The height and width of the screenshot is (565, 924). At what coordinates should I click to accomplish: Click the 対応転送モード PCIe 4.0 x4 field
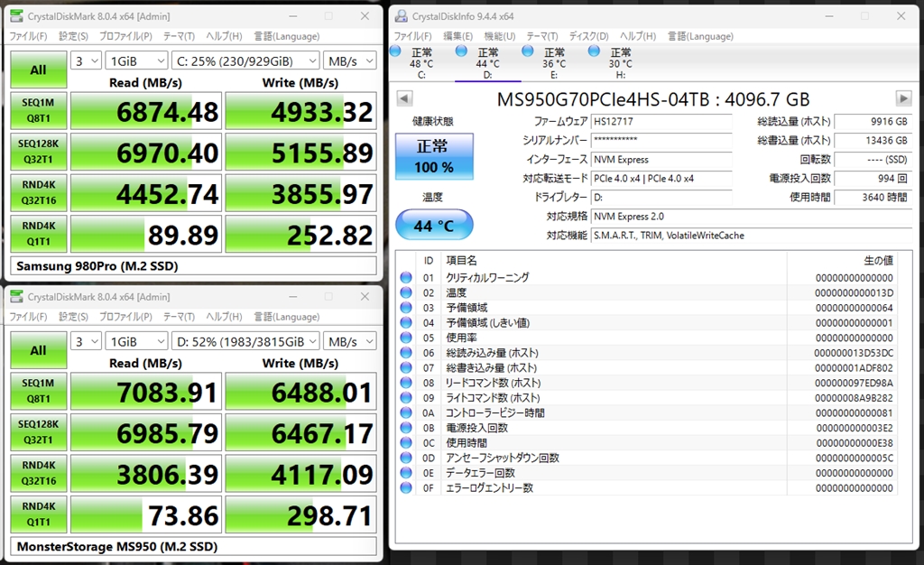pyautogui.click(x=661, y=178)
